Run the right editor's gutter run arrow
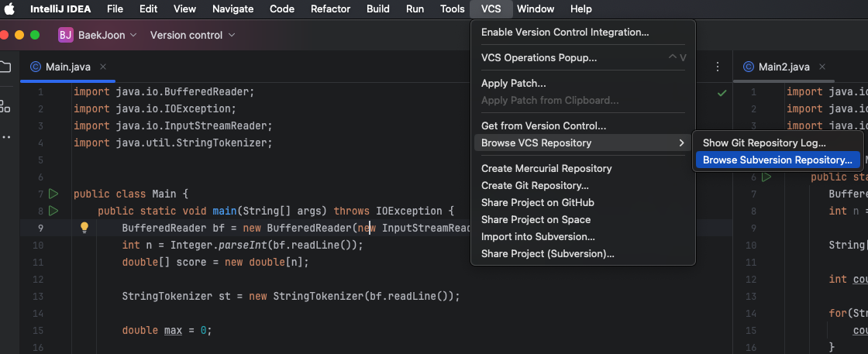 (x=766, y=177)
